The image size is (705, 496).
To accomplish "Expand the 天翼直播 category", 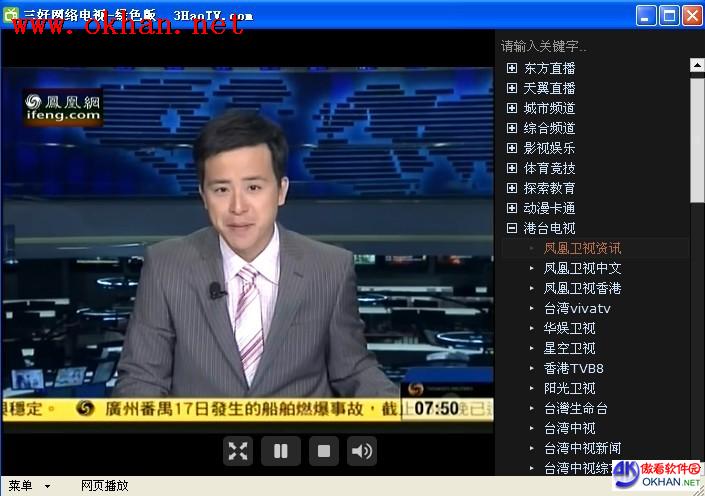I will [x=512, y=88].
